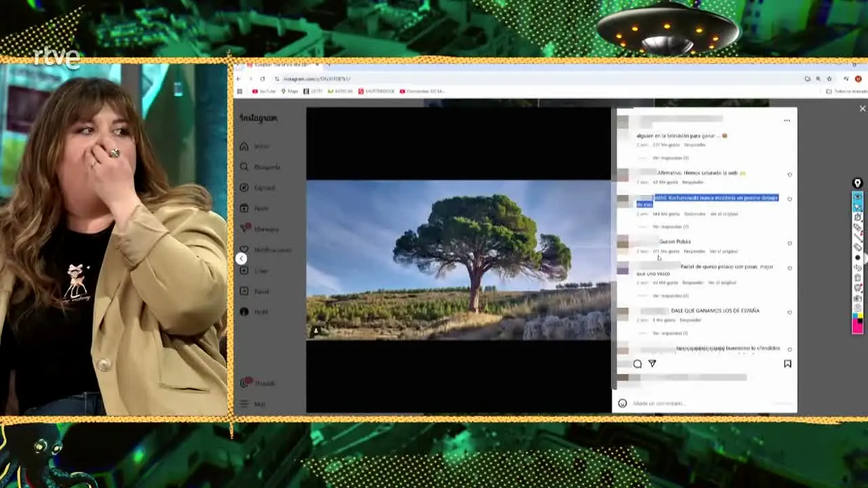Expand replies under 'alguien en la televisión' comment
This screenshot has height=488, width=868.
(670, 158)
